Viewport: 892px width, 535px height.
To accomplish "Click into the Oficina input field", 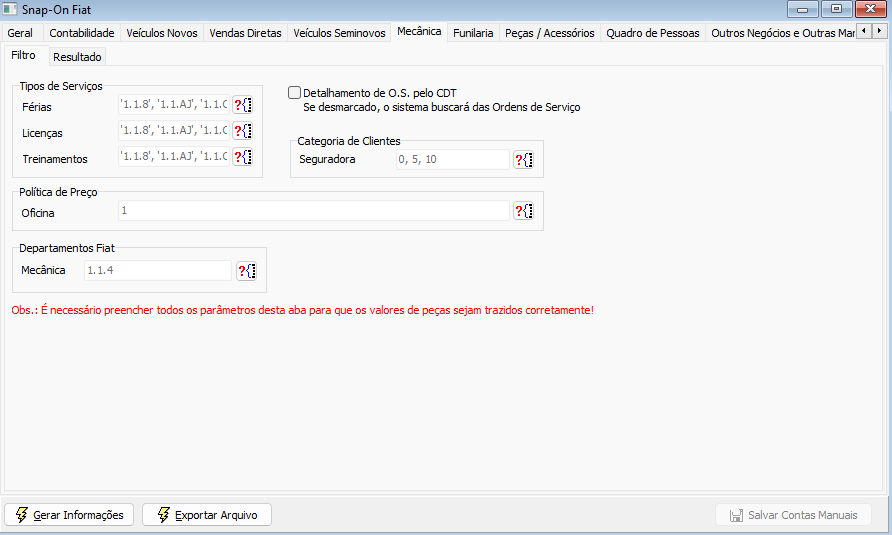I will 313,211.
